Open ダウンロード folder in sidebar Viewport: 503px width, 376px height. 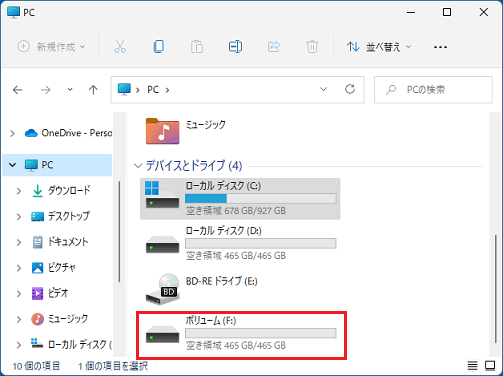(x=61, y=191)
